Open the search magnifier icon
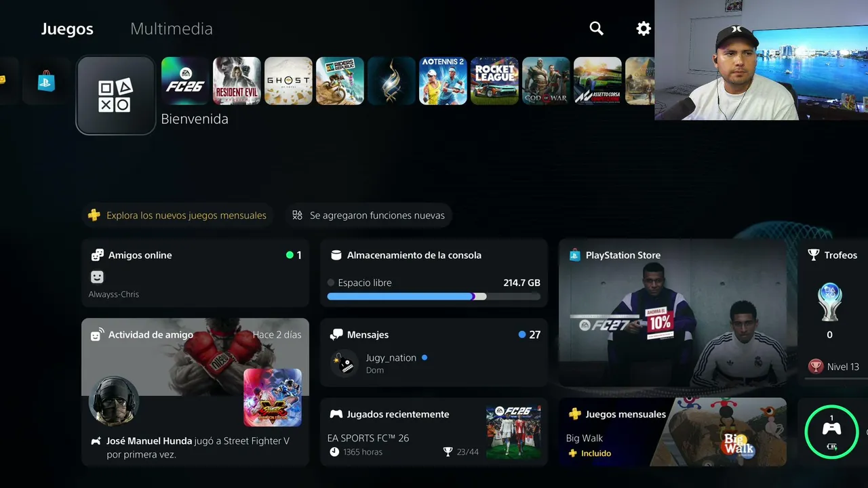Screen dimensions: 868x488 [x=596, y=28]
